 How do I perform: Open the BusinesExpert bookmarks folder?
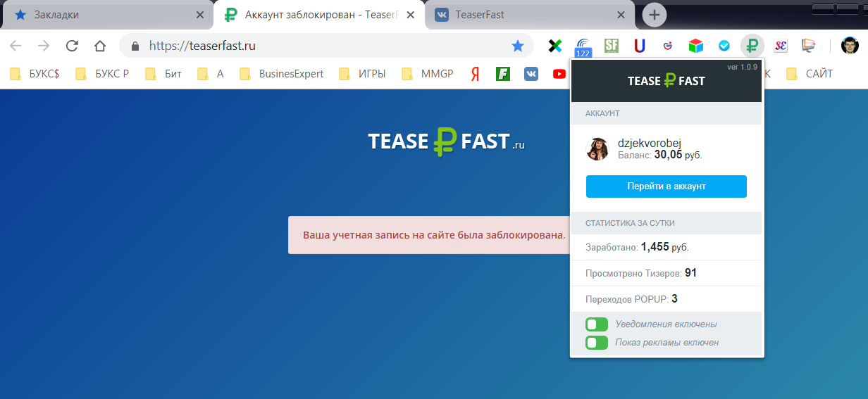point(282,73)
